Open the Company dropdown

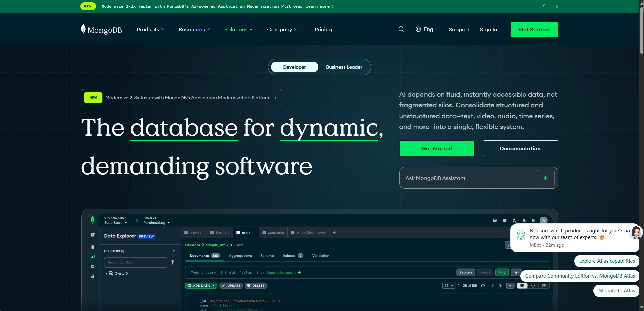(282, 29)
